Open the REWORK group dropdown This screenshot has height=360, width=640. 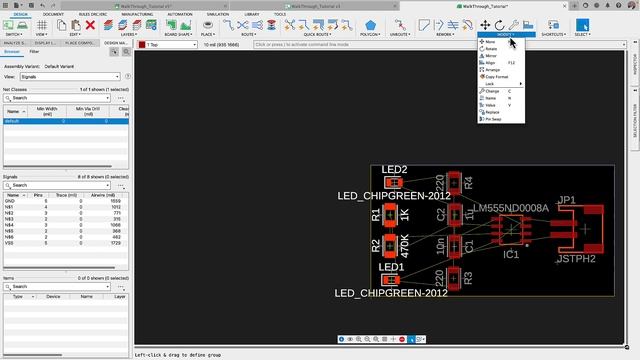click(445, 35)
